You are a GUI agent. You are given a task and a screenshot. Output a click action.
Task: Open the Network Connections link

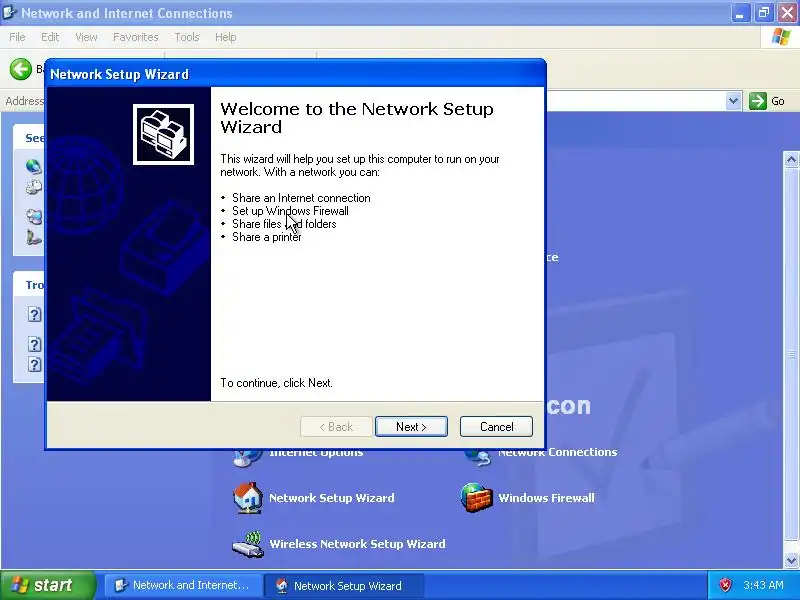tap(558, 452)
